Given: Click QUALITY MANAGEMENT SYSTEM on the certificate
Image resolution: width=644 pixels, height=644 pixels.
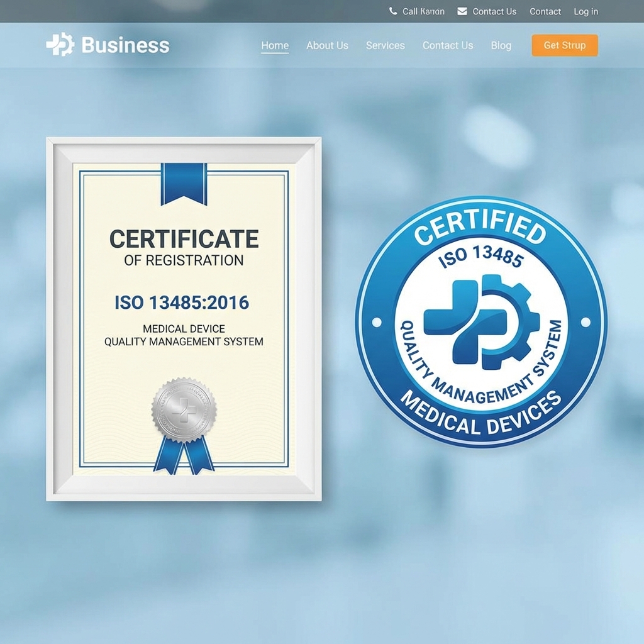Looking at the screenshot, I should 184,341.
